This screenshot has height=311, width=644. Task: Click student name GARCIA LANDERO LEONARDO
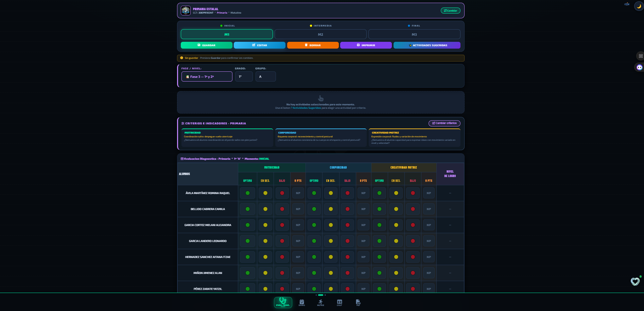coord(208,241)
